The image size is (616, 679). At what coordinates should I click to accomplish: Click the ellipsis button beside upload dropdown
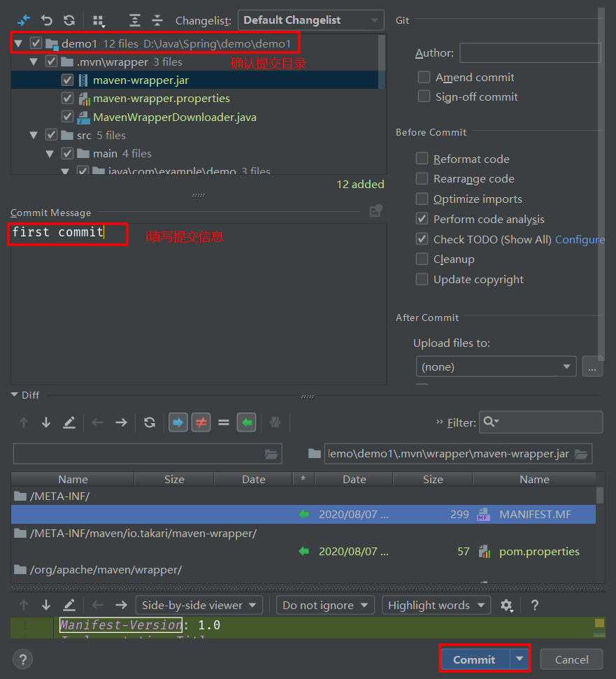(x=592, y=367)
